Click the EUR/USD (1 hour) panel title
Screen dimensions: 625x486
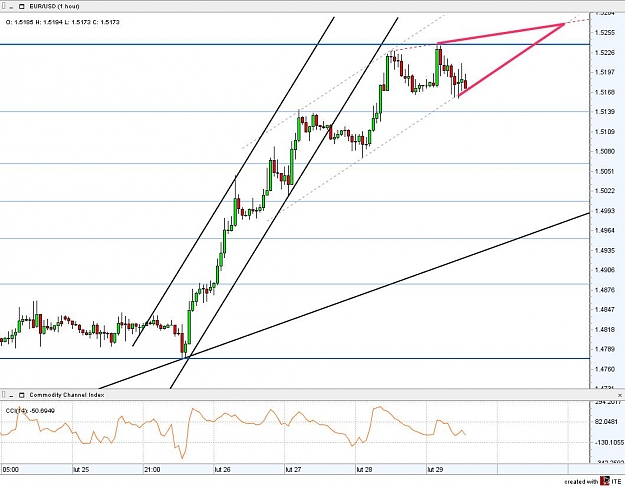(x=54, y=6)
